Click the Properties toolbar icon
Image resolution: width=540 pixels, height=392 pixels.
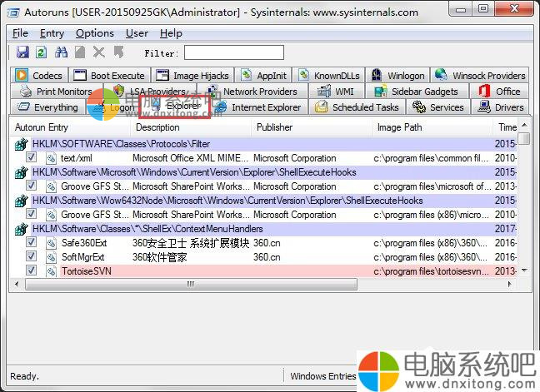[x=80, y=52]
